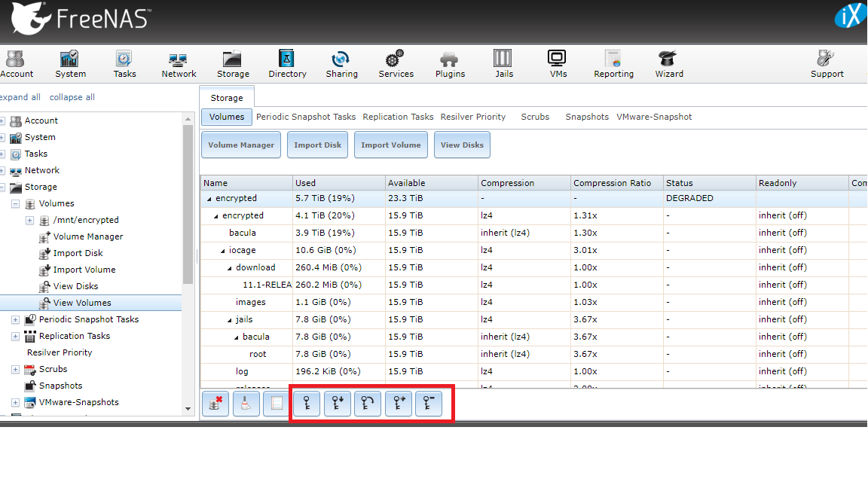Click the "196.2 KiB (0%)" used value

(328, 371)
